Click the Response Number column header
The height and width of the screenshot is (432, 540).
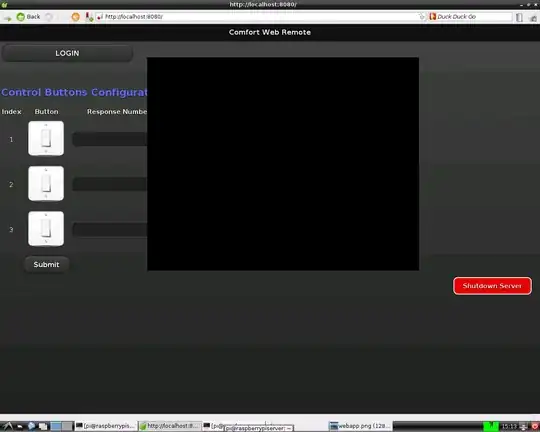coord(117,112)
